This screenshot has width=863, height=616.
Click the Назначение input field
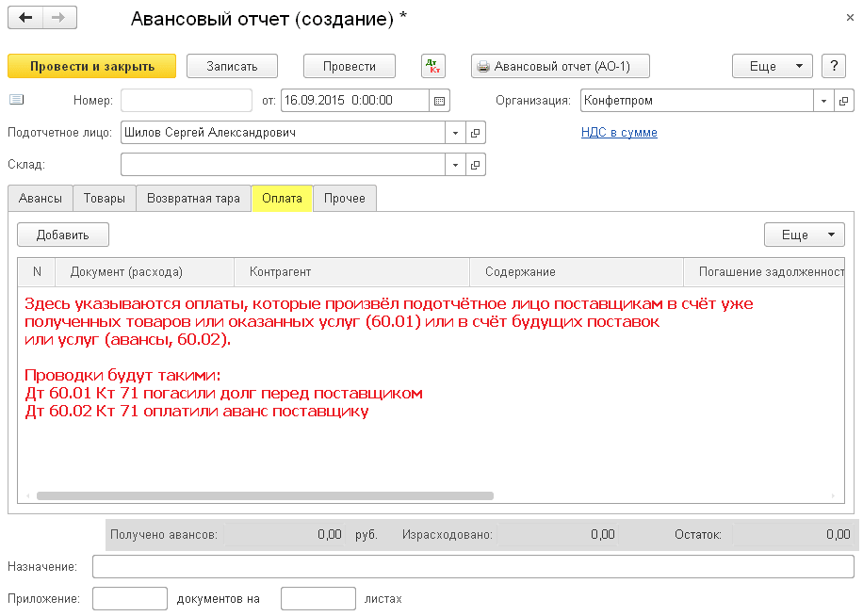click(473, 566)
